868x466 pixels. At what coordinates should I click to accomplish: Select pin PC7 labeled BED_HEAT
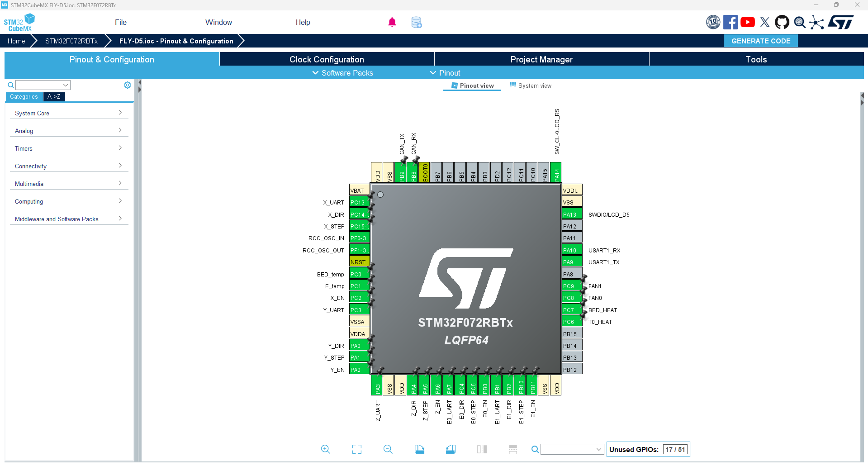click(572, 310)
